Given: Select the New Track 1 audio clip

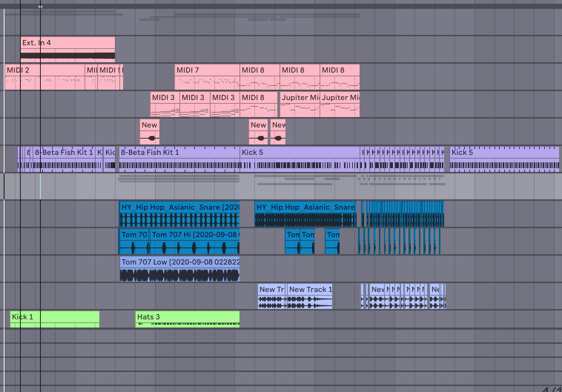Looking at the screenshot, I should click(x=310, y=296).
